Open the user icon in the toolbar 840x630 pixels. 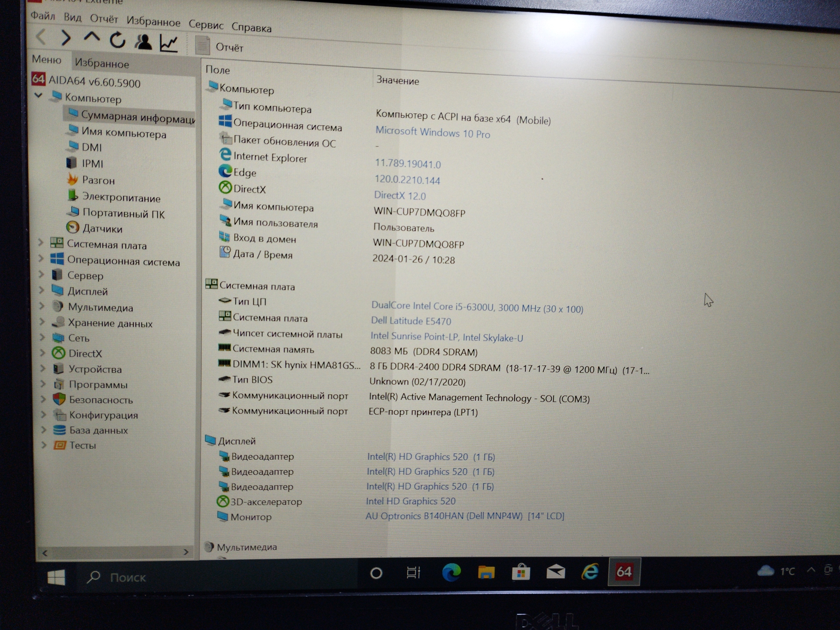point(143,42)
